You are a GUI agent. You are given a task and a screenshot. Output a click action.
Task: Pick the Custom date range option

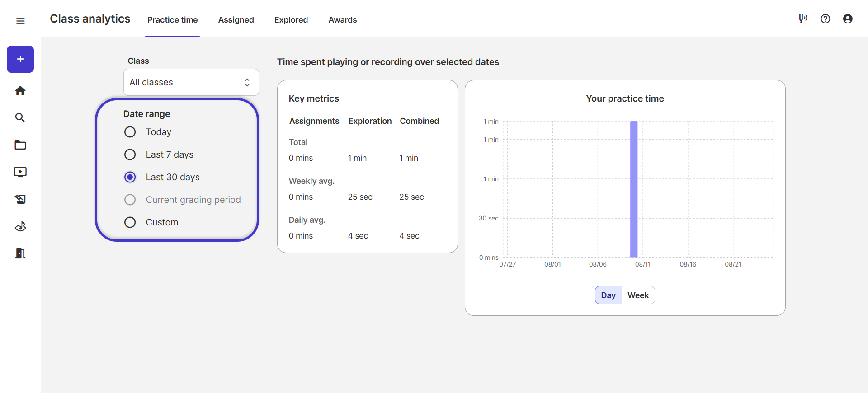tap(130, 222)
